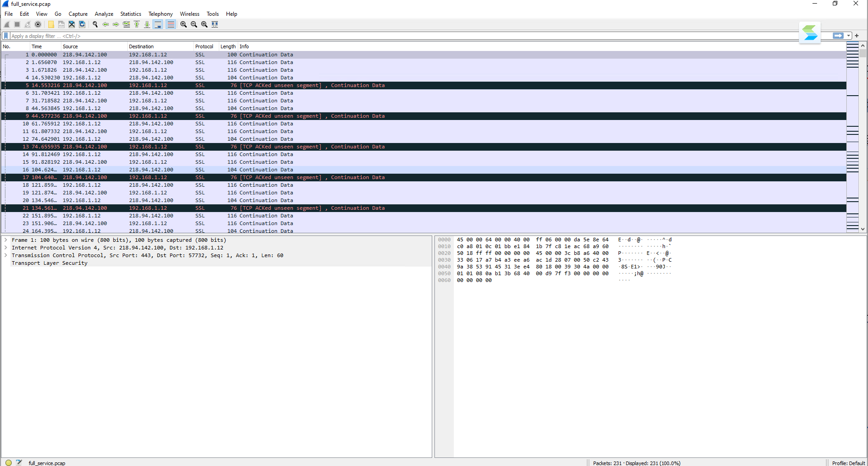Open the Statistics menu

pos(130,14)
